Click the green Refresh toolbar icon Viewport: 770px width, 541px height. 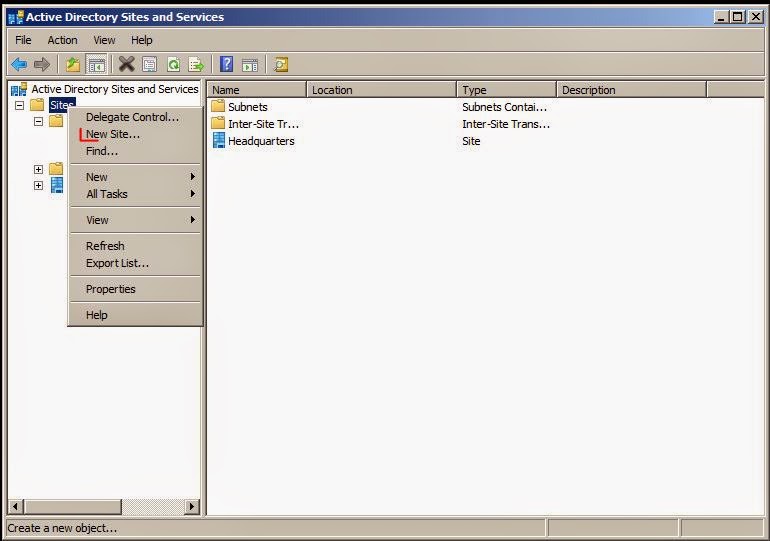point(173,64)
